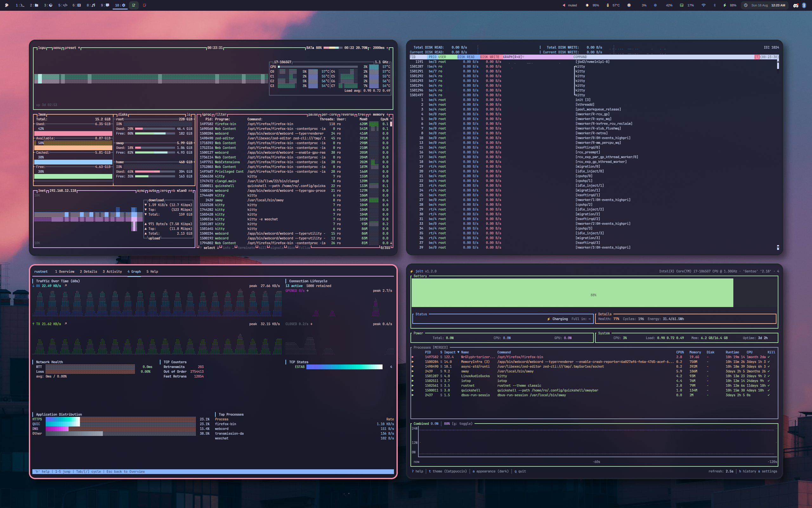Screen dimensions: 812x508
Task: Toggle combined graph with g toggle hint
Action: click(x=462, y=424)
